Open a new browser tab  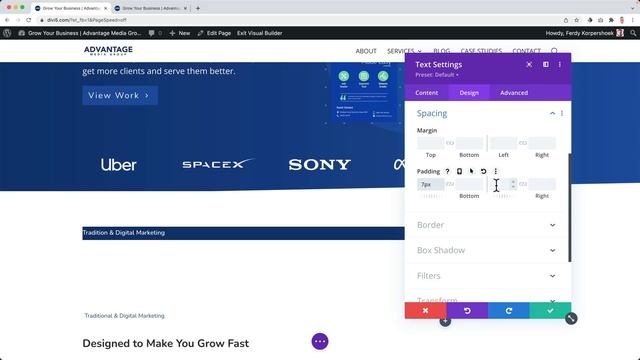click(198, 8)
